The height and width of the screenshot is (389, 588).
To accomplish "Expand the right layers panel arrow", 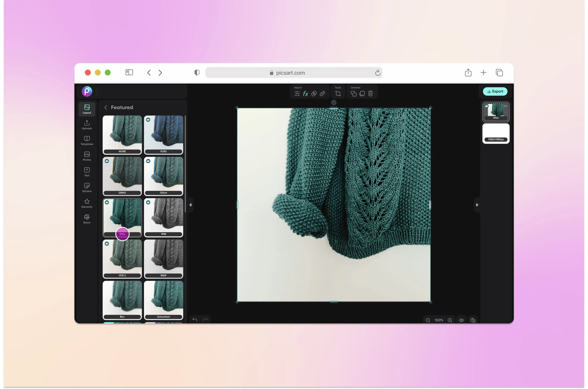I will [477, 205].
